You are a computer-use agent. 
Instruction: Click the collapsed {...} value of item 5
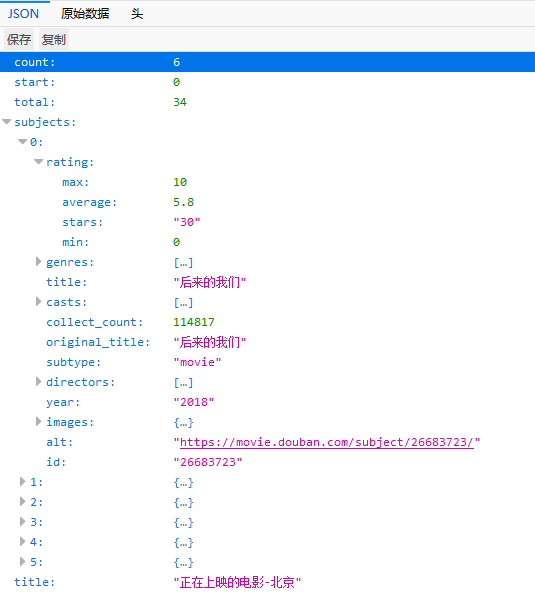[183, 563]
